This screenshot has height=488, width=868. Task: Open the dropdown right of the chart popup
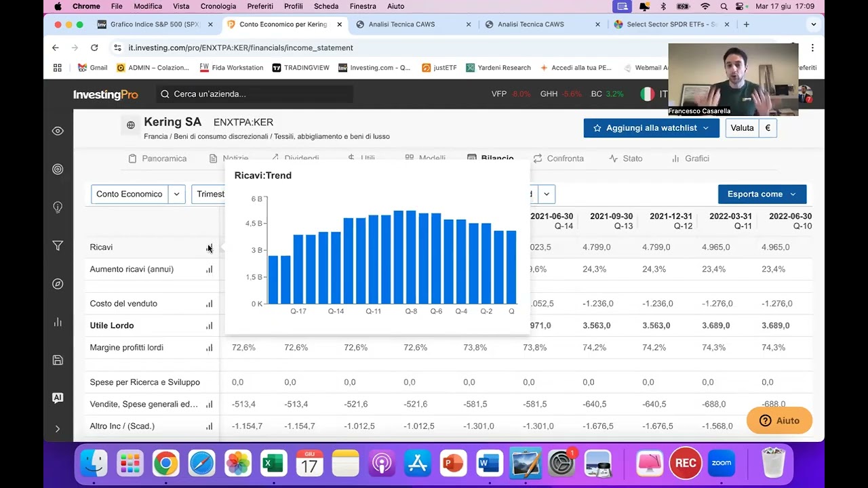(546, 194)
